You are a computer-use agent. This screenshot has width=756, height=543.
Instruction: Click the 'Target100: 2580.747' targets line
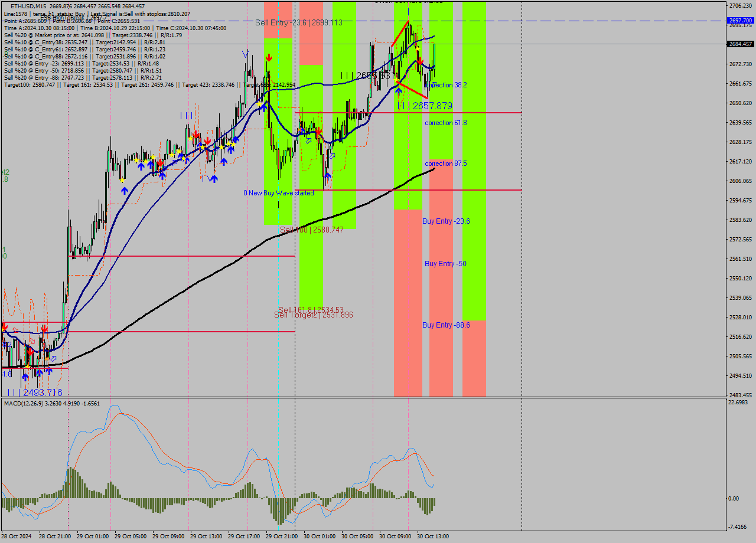(149, 85)
